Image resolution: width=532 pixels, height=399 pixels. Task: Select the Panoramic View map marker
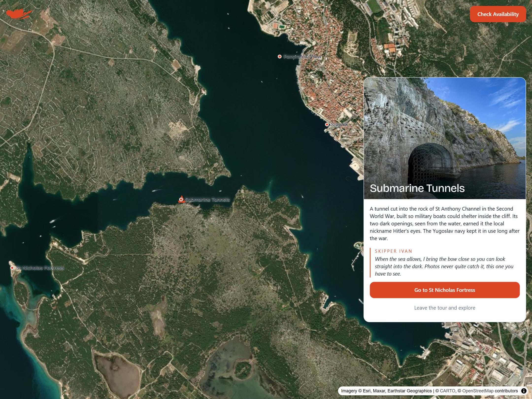click(x=280, y=57)
